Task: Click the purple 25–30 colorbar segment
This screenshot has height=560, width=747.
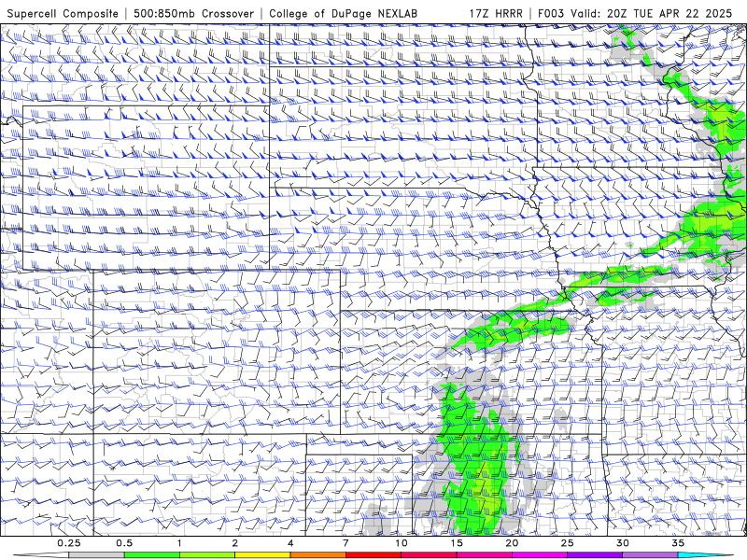Action: [x=595, y=555]
